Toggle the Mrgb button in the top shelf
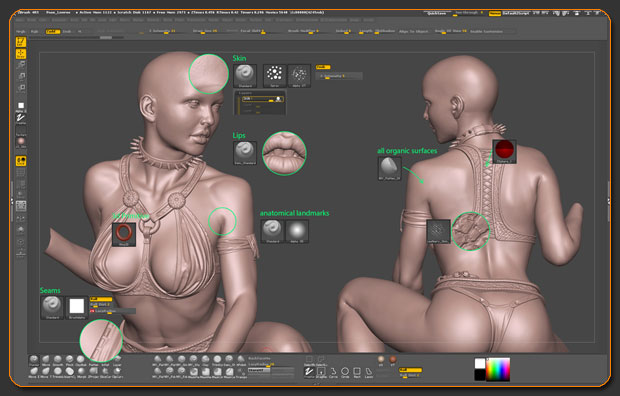620x396 pixels. (21, 31)
